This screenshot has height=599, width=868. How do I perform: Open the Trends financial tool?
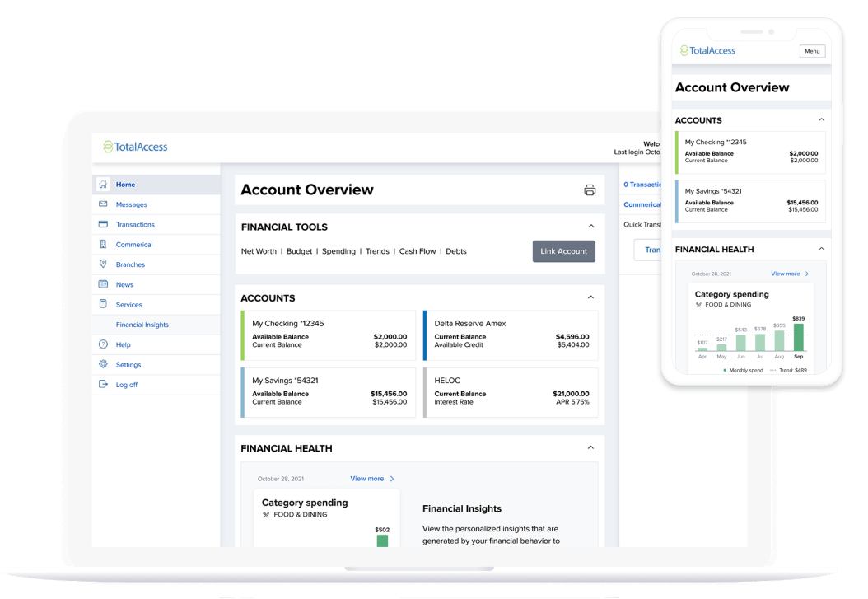click(377, 251)
